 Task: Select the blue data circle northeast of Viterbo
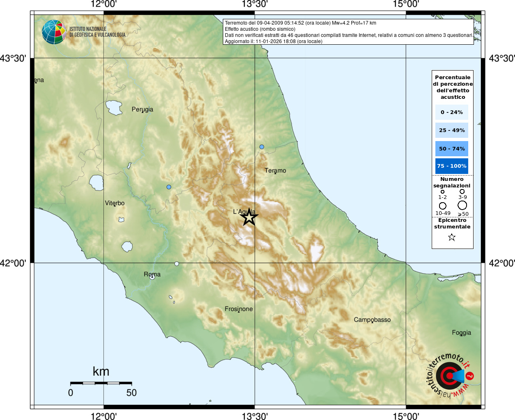(169, 187)
